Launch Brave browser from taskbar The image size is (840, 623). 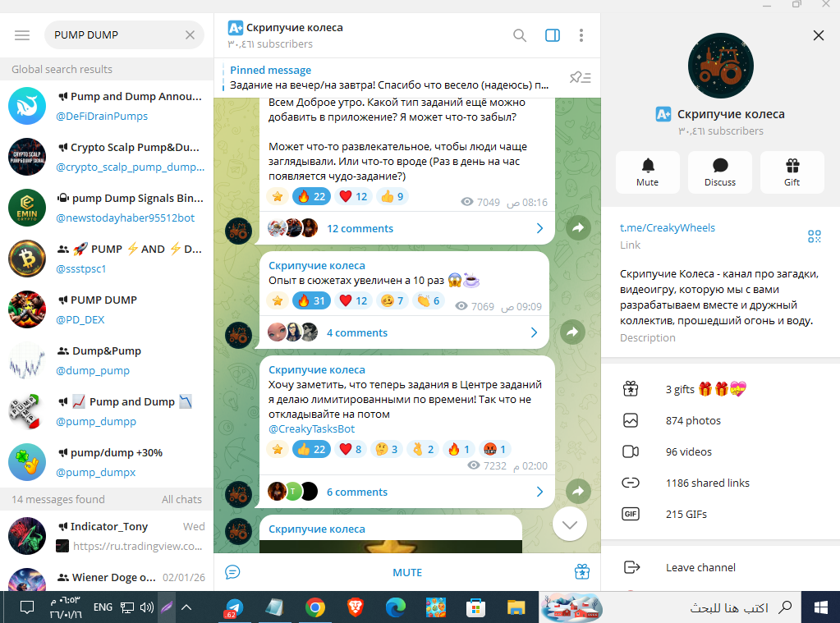pyautogui.click(x=356, y=607)
